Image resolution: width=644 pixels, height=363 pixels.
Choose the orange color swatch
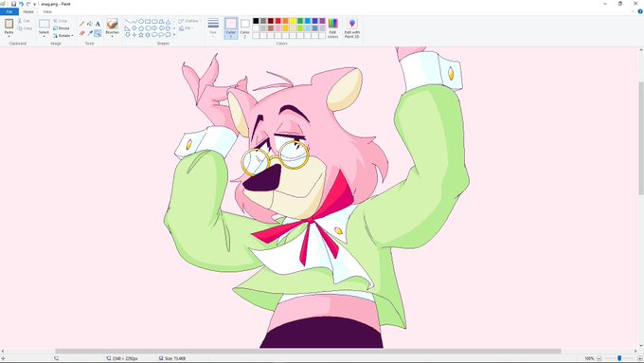click(285, 21)
